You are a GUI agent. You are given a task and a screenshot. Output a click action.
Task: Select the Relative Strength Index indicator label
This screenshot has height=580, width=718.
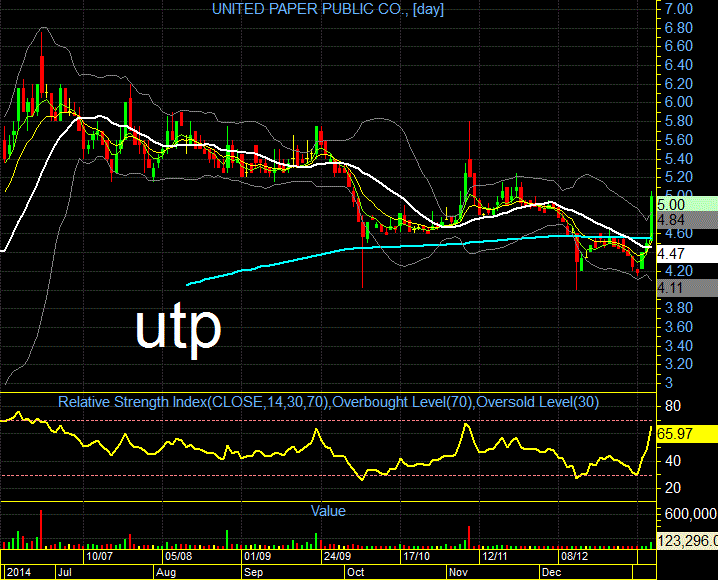pyautogui.click(x=328, y=402)
